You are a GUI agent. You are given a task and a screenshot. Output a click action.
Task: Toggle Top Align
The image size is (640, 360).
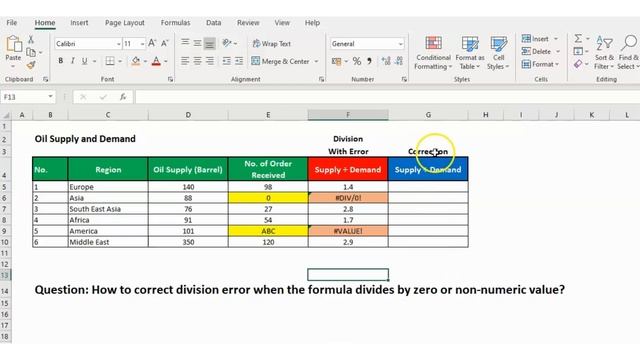tap(185, 43)
